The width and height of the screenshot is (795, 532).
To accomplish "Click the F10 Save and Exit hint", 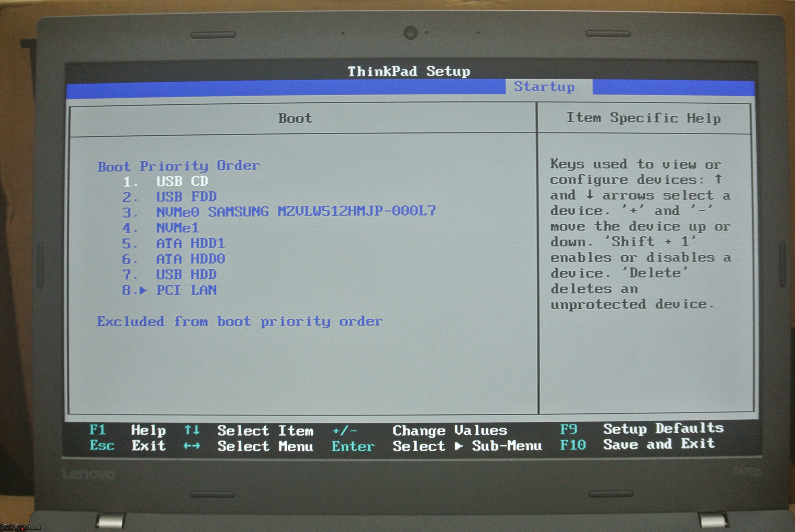I will click(x=637, y=445).
